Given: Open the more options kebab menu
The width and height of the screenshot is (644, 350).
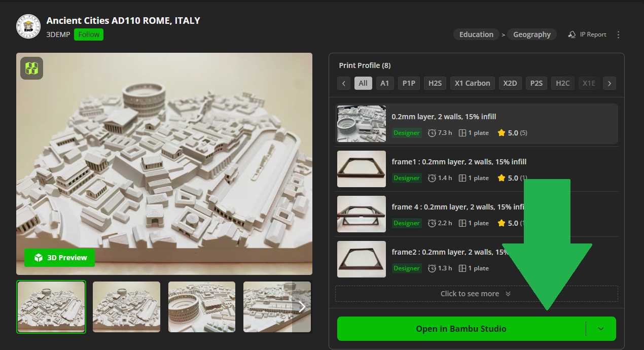Looking at the screenshot, I should pyautogui.click(x=618, y=34).
